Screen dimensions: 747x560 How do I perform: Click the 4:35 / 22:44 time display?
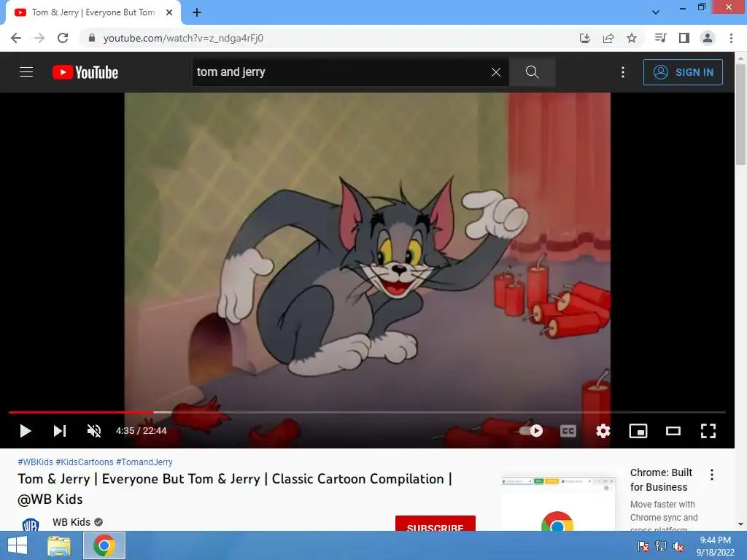[141, 431]
